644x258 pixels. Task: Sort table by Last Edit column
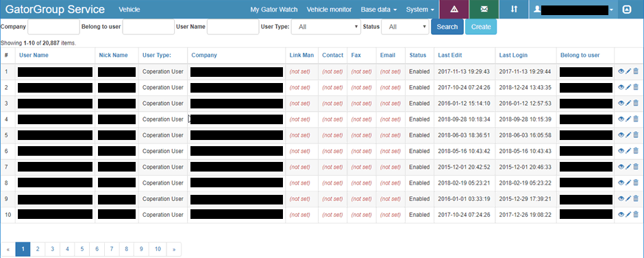[x=449, y=55]
